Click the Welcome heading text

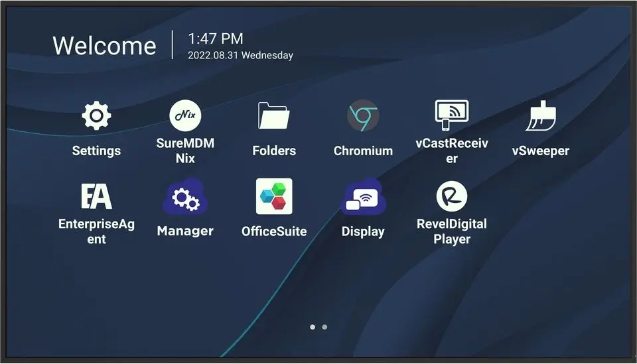104,46
